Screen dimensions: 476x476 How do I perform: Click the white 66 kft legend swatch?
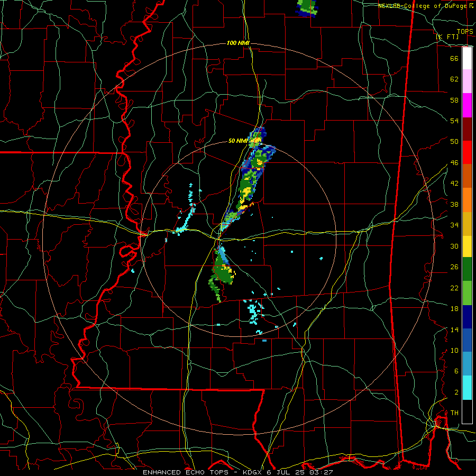point(467,58)
